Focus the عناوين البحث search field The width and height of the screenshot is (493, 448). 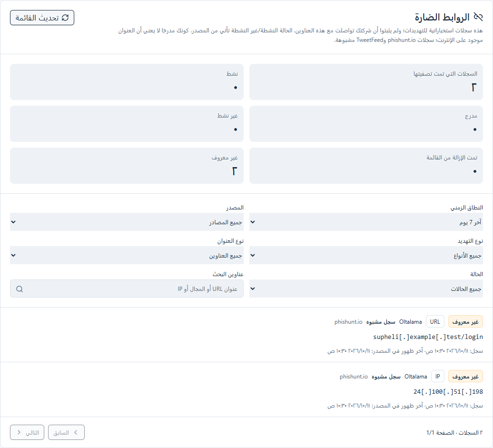127,289
